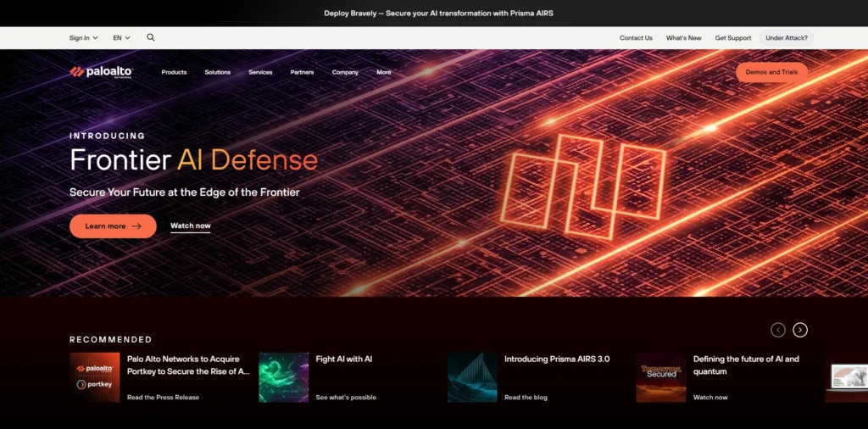Open the Tomorrow Secured thumbnail
The height and width of the screenshot is (429, 868).
[x=661, y=377]
